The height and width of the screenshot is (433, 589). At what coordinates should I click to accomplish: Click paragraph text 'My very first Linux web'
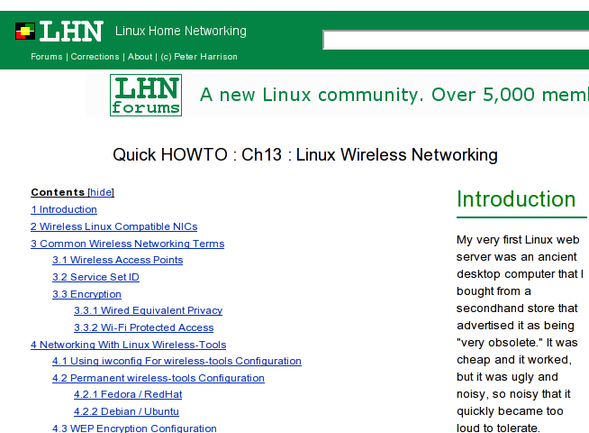[518, 240]
